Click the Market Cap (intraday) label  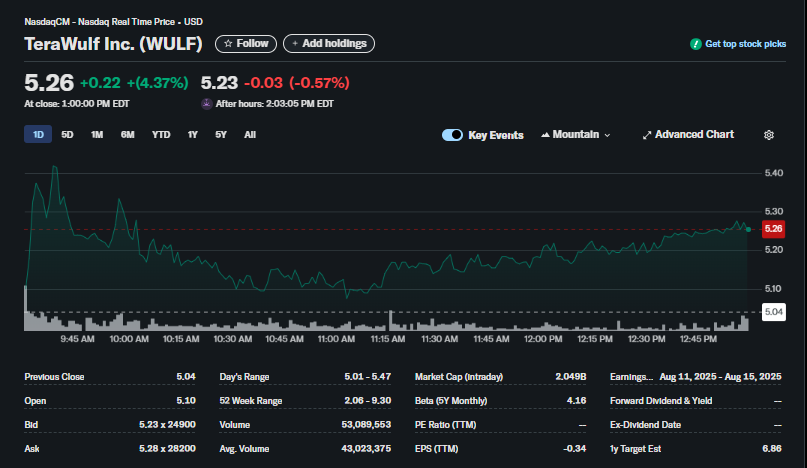point(459,377)
